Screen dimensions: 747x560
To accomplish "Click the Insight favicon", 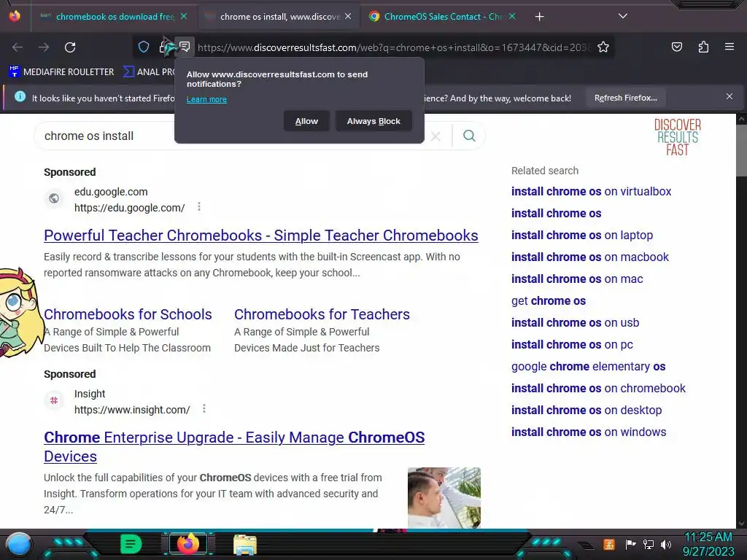I will (54, 400).
